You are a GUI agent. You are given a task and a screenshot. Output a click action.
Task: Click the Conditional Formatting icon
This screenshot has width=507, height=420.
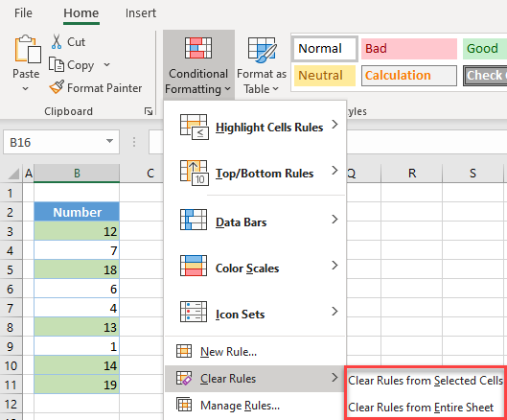point(198,48)
